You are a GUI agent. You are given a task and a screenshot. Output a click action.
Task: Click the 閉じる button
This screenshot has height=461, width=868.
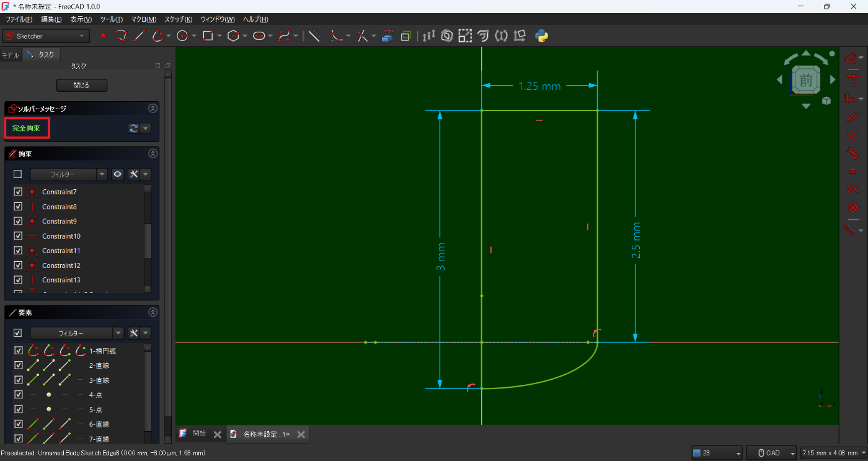click(x=82, y=85)
